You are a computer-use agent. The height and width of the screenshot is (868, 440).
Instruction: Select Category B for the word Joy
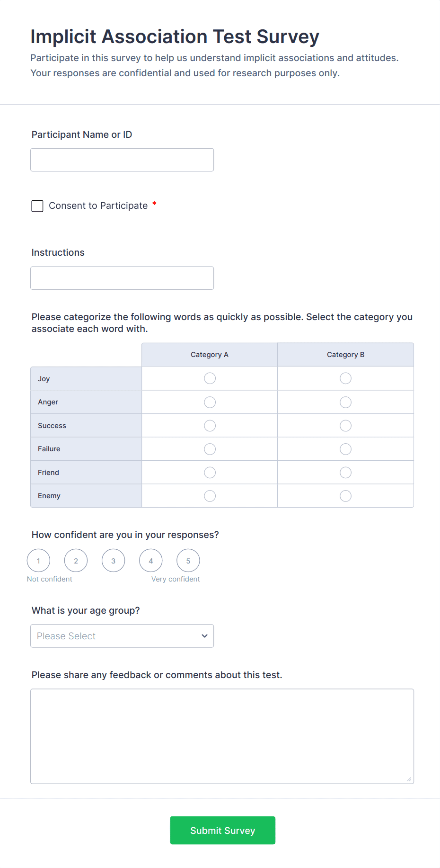(x=345, y=378)
